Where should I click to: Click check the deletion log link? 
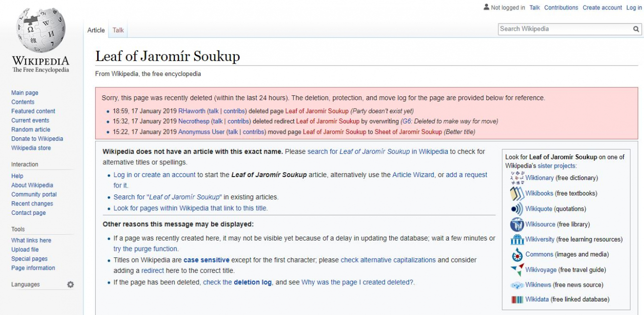[237, 282]
